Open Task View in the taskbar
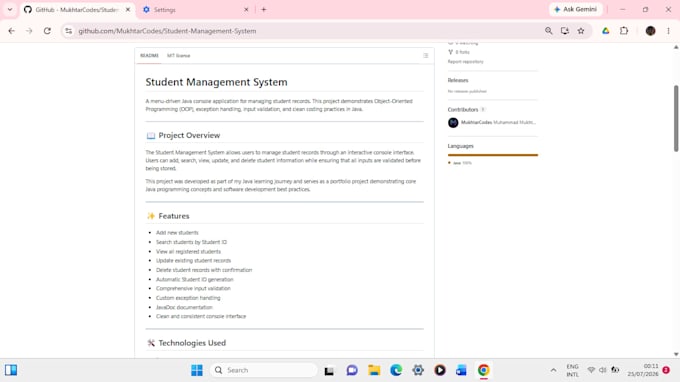Image resolution: width=680 pixels, height=382 pixels. [329, 370]
